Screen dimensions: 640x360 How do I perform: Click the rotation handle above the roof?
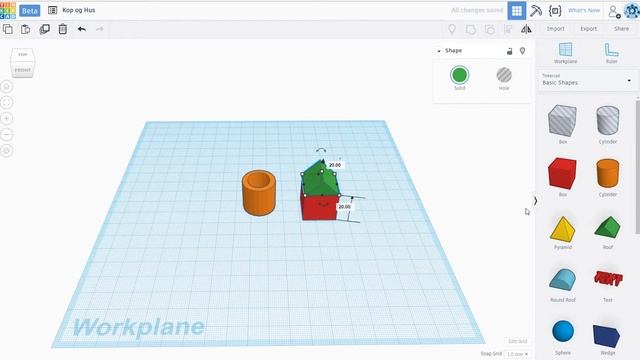pyautogui.click(x=321, y=150)
